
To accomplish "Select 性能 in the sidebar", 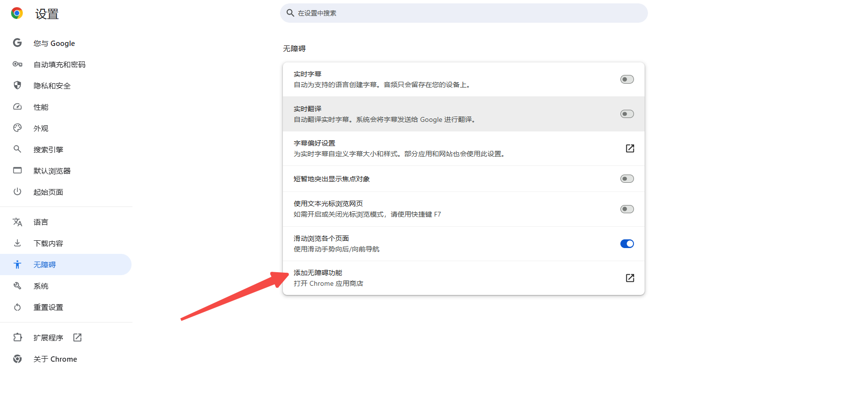I will click(66, 107).
